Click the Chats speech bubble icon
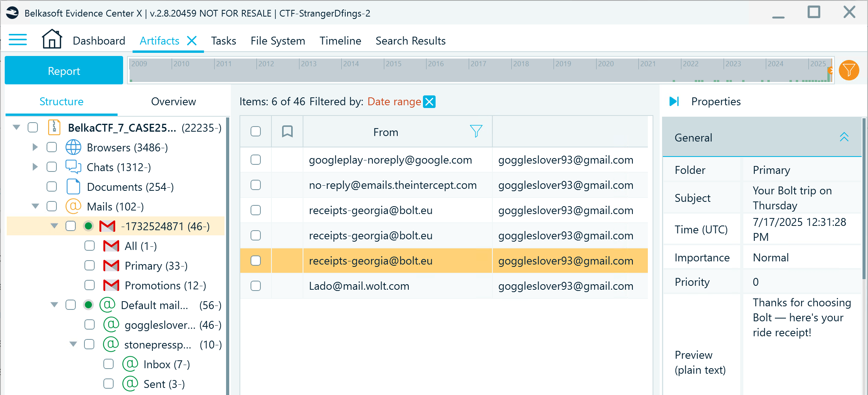The height and width of the screenshot is (395, 868). (73, 167)
